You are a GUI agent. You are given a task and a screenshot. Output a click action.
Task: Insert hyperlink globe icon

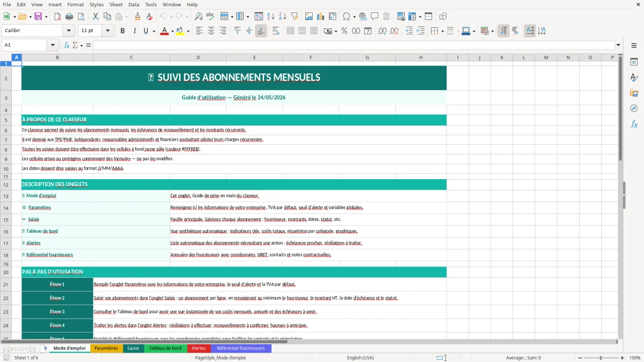(363, 17)
